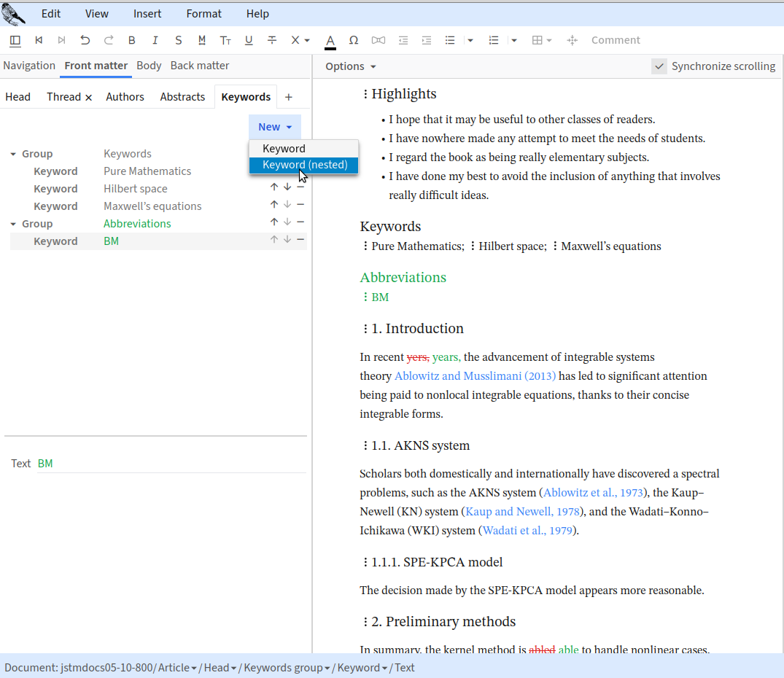Close the Thread tab
This screenshot has width=784, height=678.
89,98
